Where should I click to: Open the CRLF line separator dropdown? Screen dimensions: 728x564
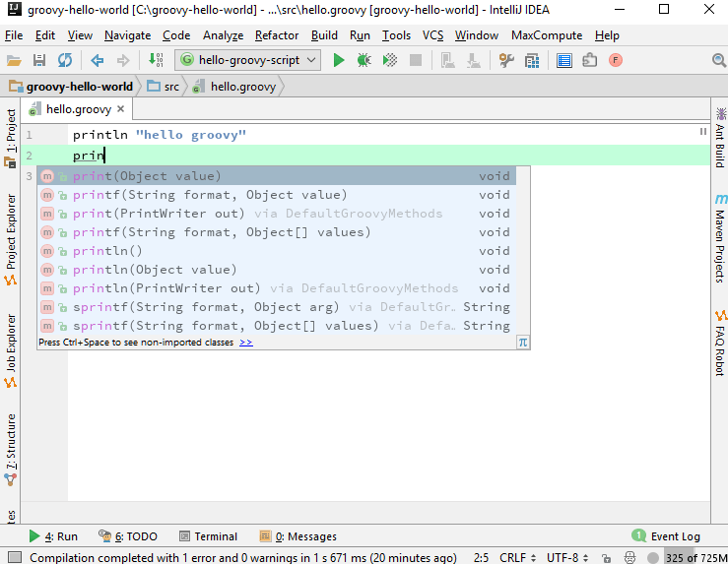point(518,557)
